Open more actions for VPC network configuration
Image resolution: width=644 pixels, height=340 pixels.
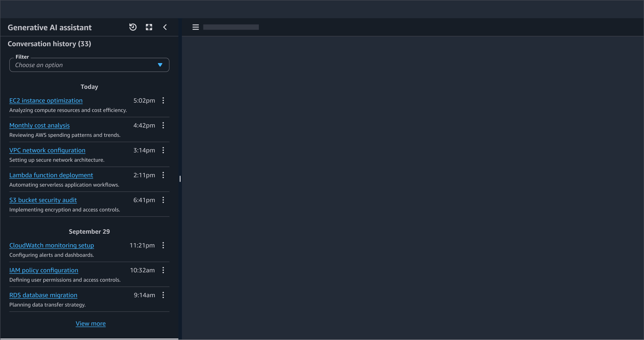[163, 150]
